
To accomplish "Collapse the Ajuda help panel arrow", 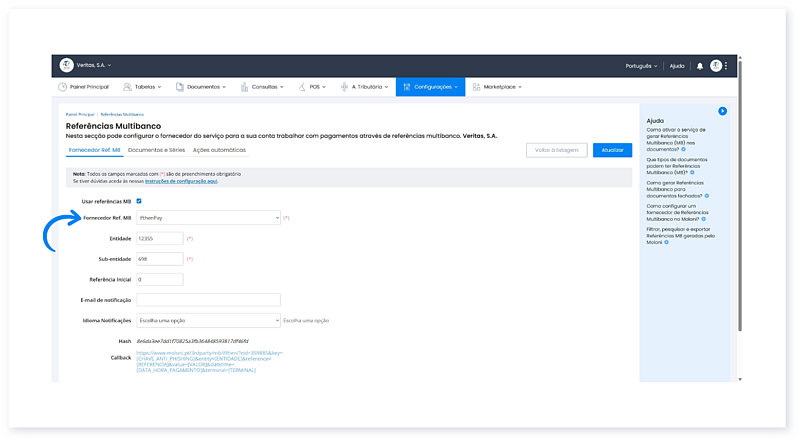I will (722, 111).
